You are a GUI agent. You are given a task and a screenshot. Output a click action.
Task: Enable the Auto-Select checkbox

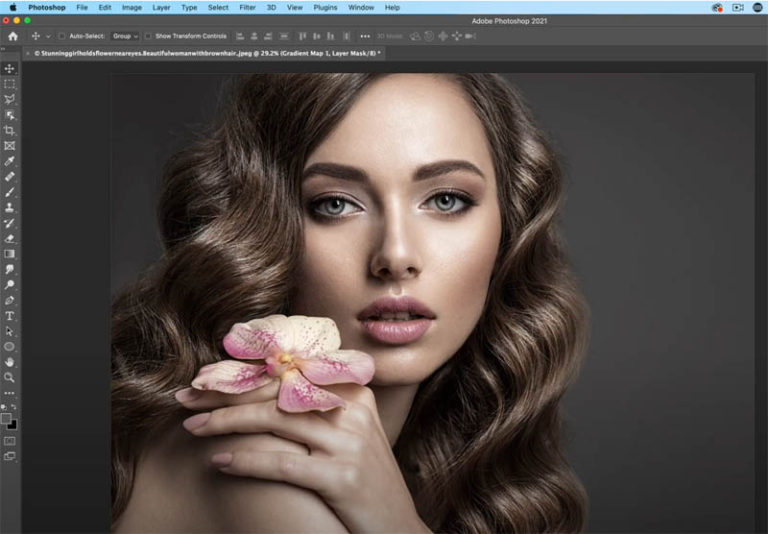point(62,36)
